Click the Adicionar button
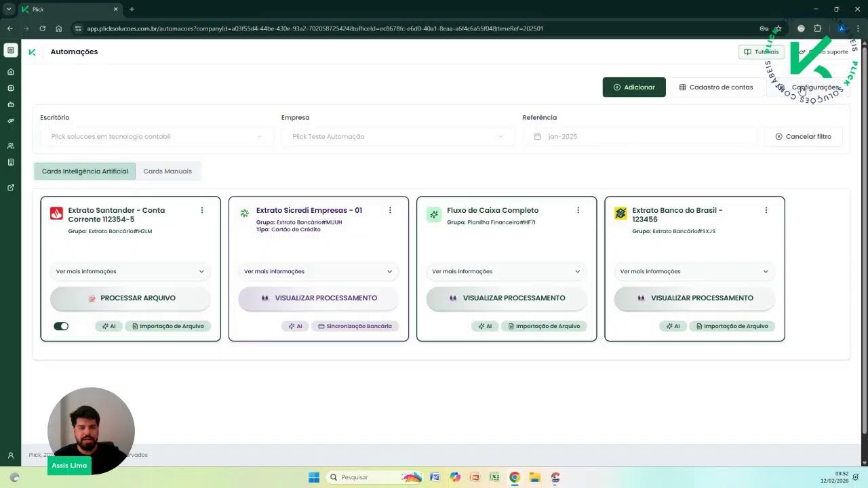 634,87
